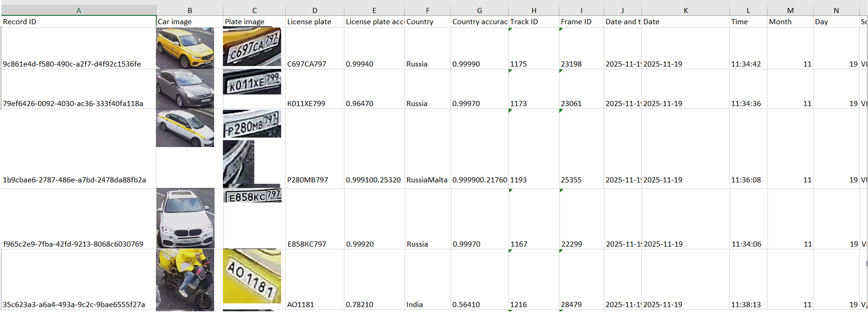Select Frame ID cell 23061
This screenshot has width=868, height=315.
(x=581, y=89)
